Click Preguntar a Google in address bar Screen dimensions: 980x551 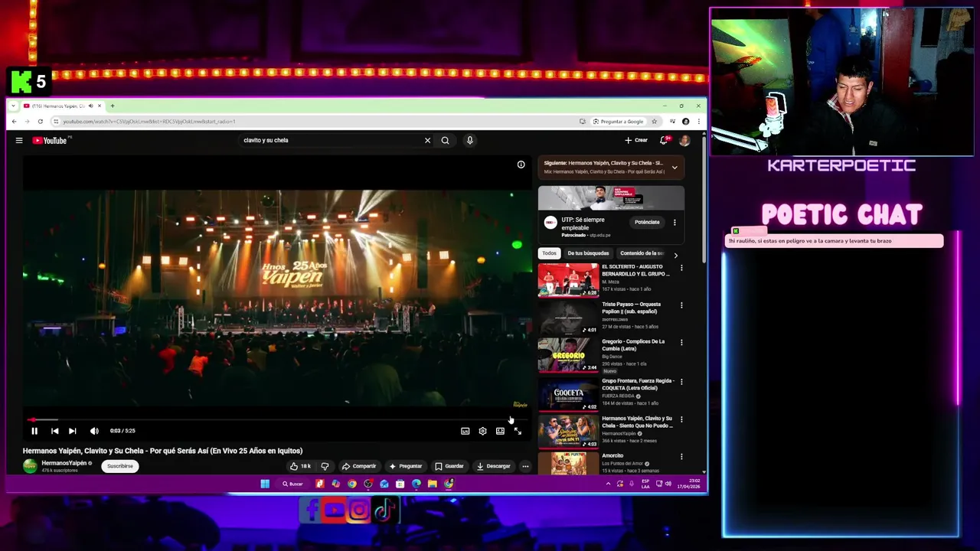[x=618, y=122]
